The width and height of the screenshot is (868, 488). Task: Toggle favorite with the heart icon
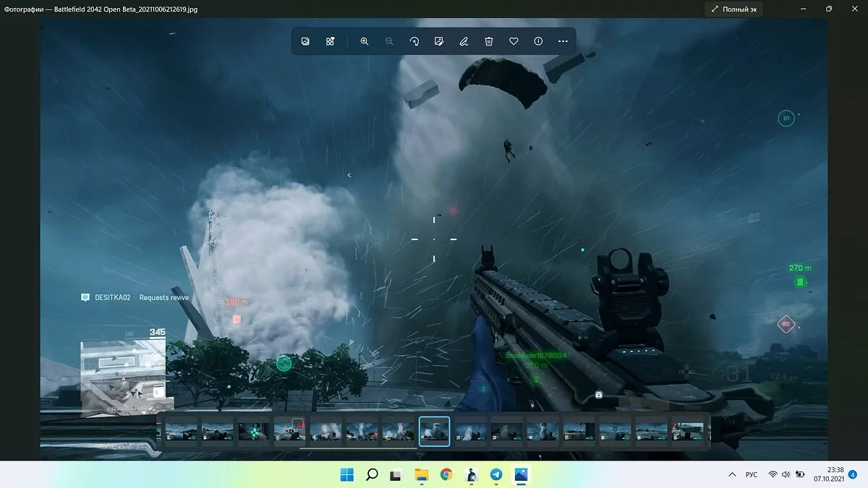[x=514, y=42]
